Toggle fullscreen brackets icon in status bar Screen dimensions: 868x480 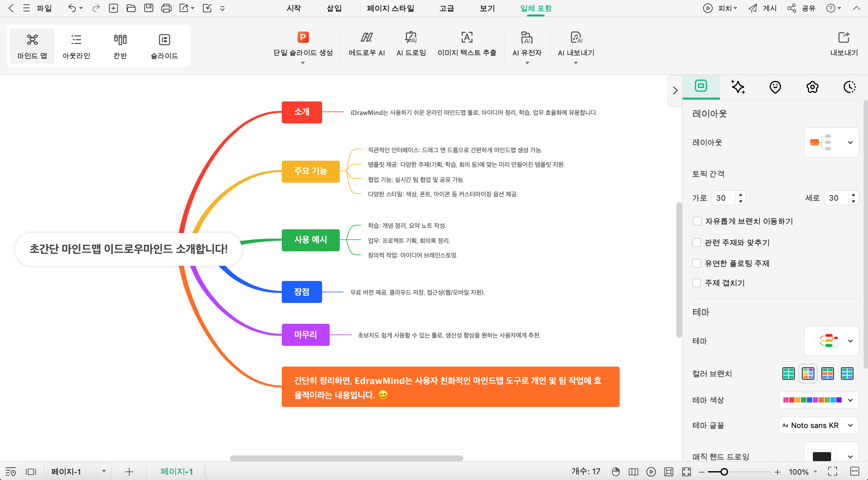click(833, 471)
